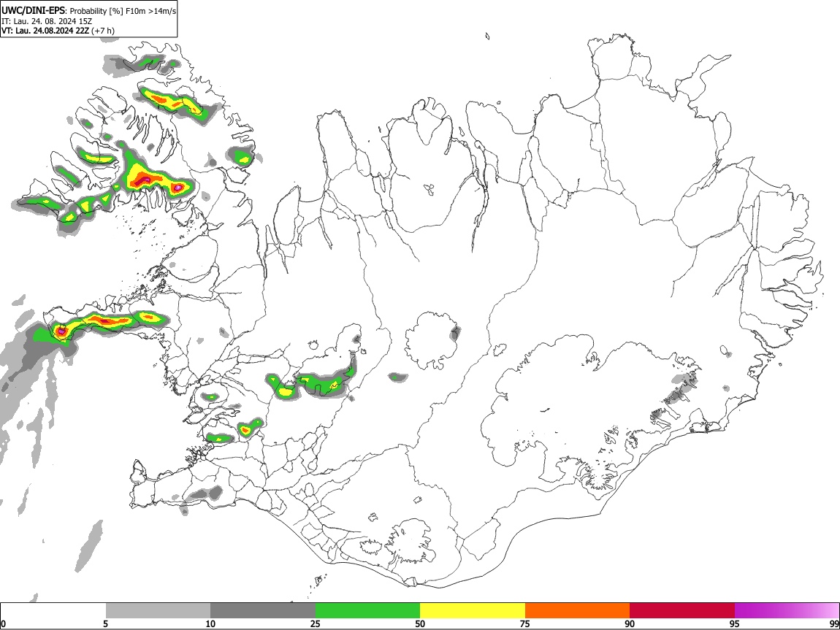Click the 25–50% green legend swatch
The width and height of the screenshot is (840, 630).
click(367, 610)
